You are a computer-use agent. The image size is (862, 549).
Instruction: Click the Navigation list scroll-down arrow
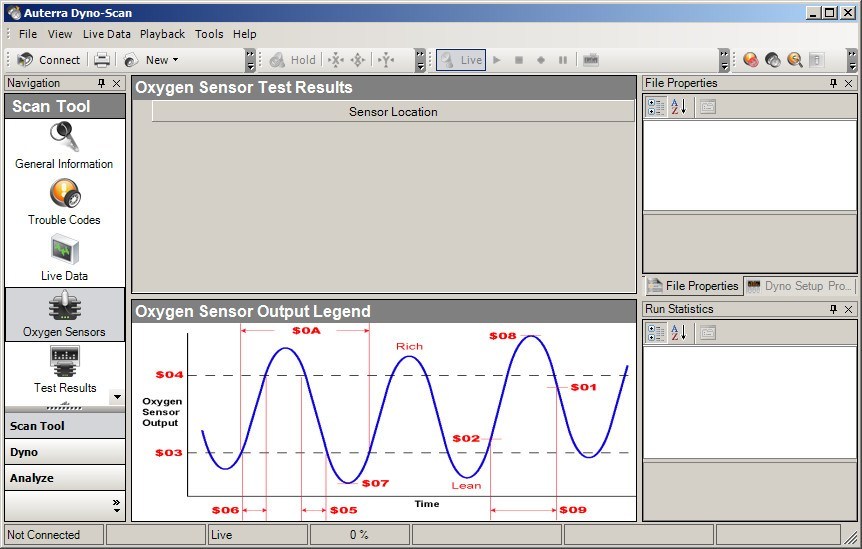coord(117,397)
